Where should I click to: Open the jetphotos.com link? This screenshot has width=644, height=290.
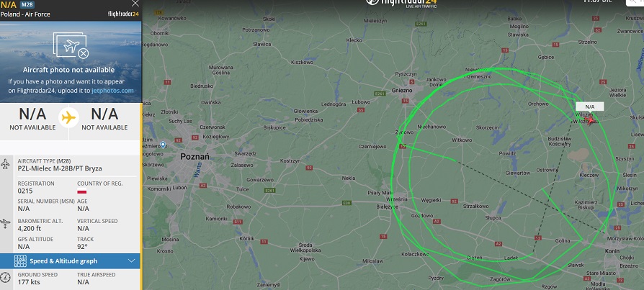tap(112, 91)
